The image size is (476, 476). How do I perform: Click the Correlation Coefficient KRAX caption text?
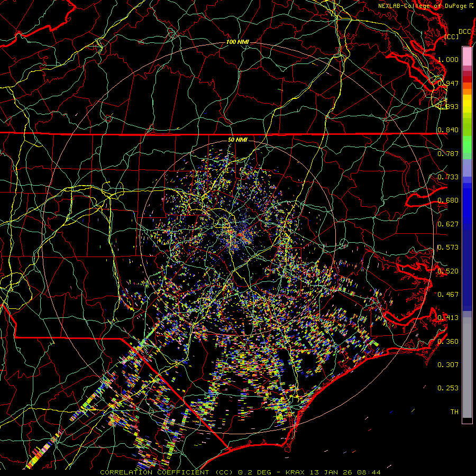click(x=240, y=472)
